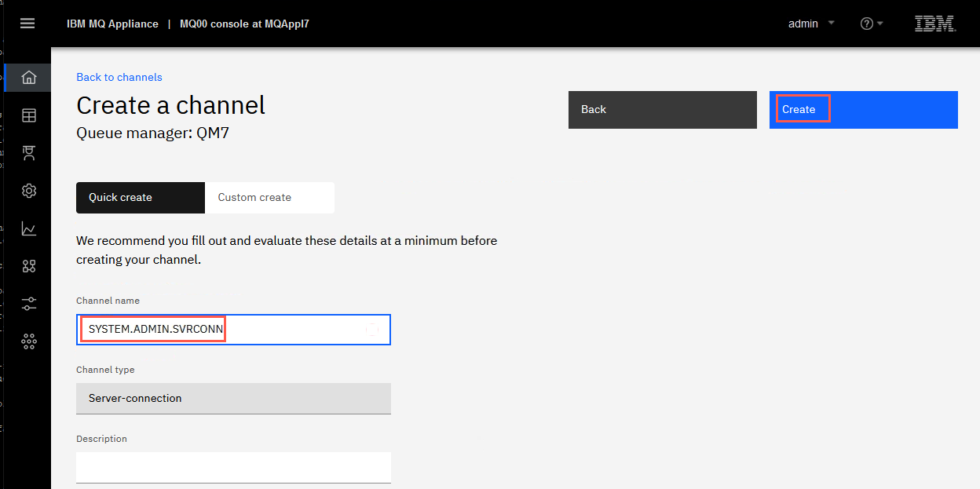
Task: Click the blue Create button
Action: 864,110
